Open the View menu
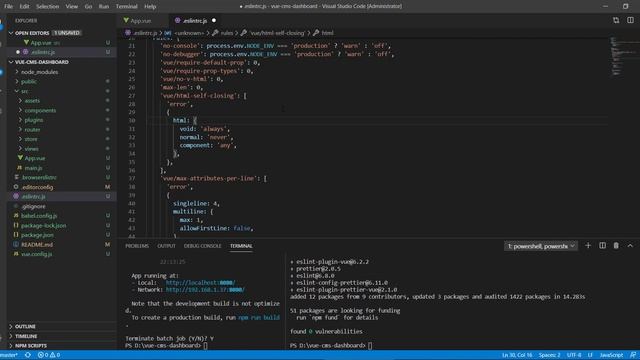 (x=72, y=7)
